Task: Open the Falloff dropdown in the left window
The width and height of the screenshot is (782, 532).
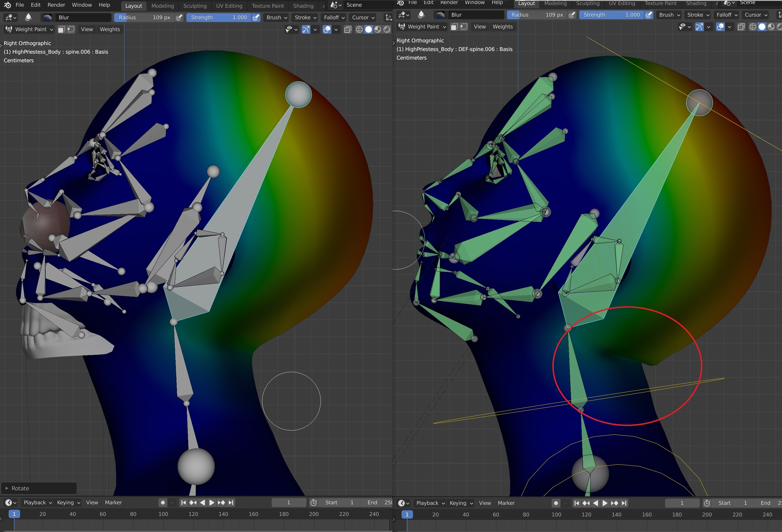Action: click(334, 17)
